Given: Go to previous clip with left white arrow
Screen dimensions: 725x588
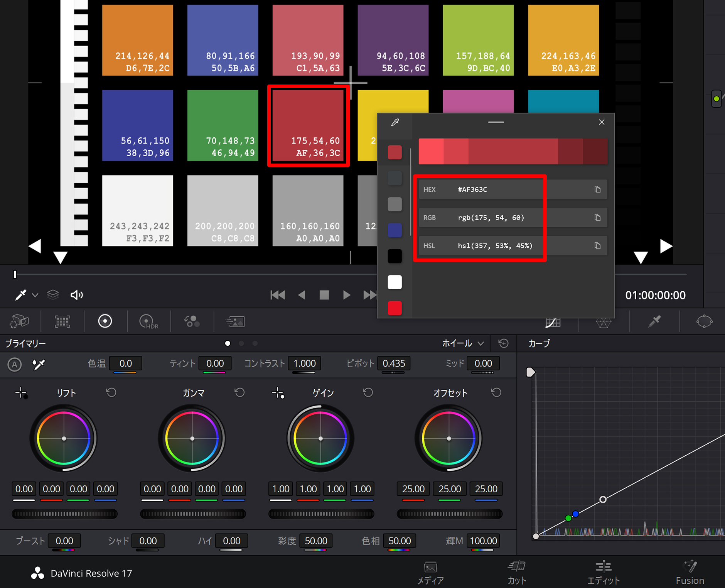Looking at the screenshot, I should pos(35,246).
